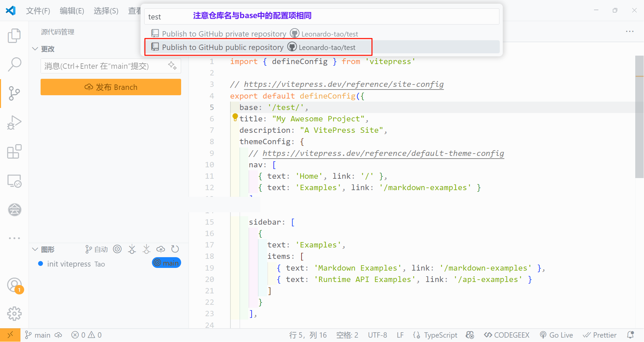Screen dimensions: 644x342
Task: Click the go-to-current-history-item target icon in graph
Action: click(x=117, y=249)
